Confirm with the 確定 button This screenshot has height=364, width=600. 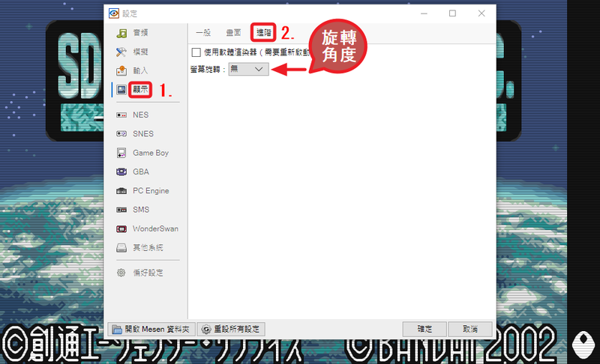pos(424,329)
